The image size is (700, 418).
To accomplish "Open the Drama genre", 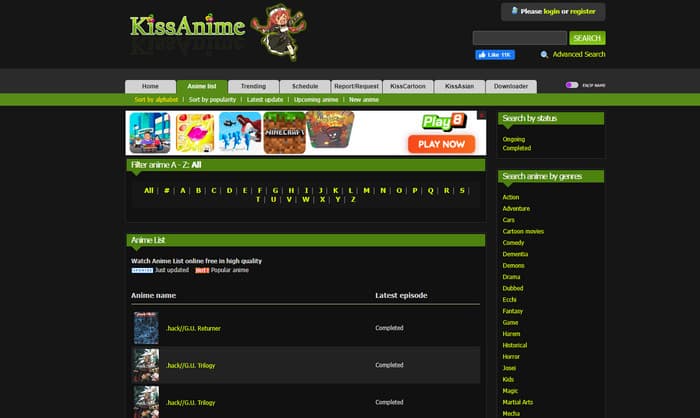I will point(511,277).
